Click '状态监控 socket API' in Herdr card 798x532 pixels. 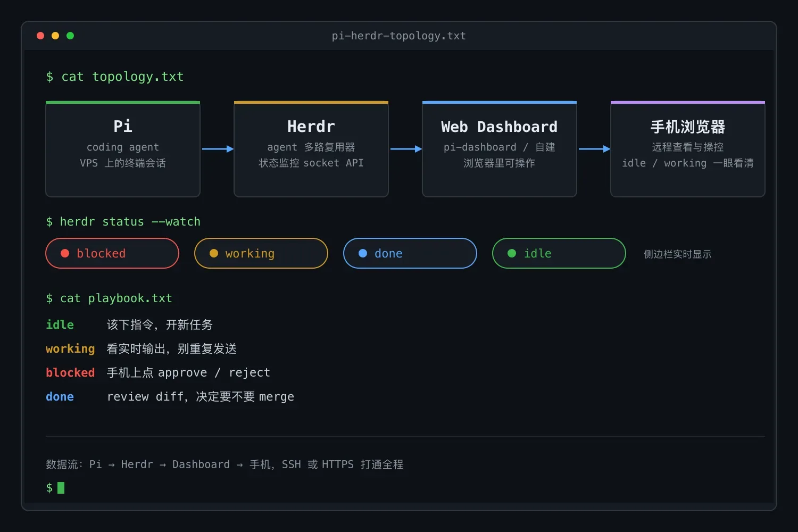click(x=311, y=163)
